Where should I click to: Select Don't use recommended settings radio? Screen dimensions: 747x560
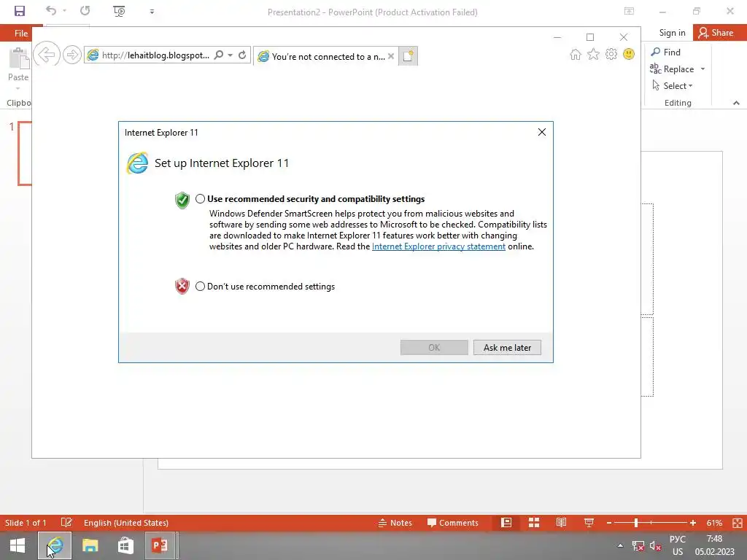(x=200, y=286)
